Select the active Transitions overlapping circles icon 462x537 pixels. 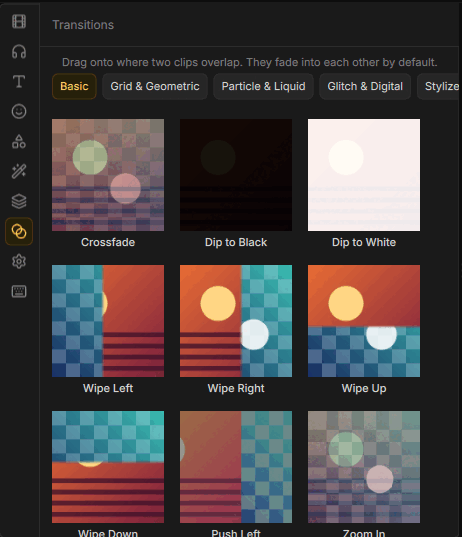pos(19,232)
